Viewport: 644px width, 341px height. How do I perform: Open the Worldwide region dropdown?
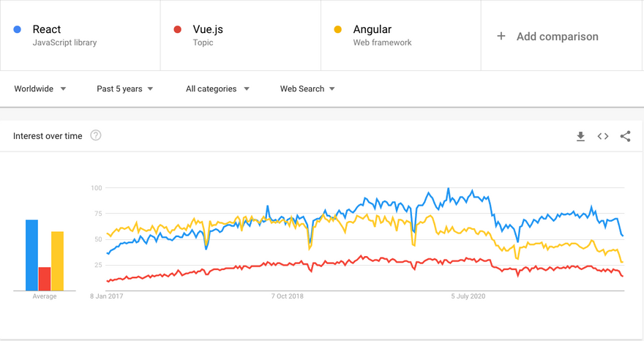pos(40,89)
